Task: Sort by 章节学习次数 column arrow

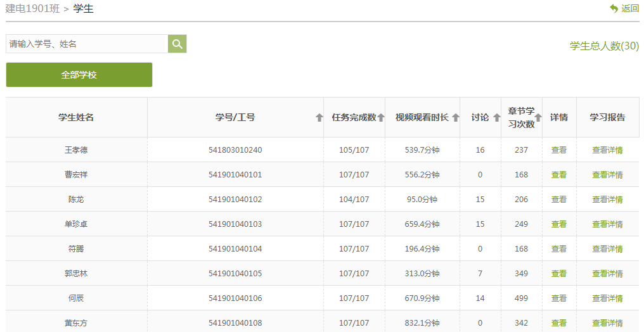Action: 538,117
